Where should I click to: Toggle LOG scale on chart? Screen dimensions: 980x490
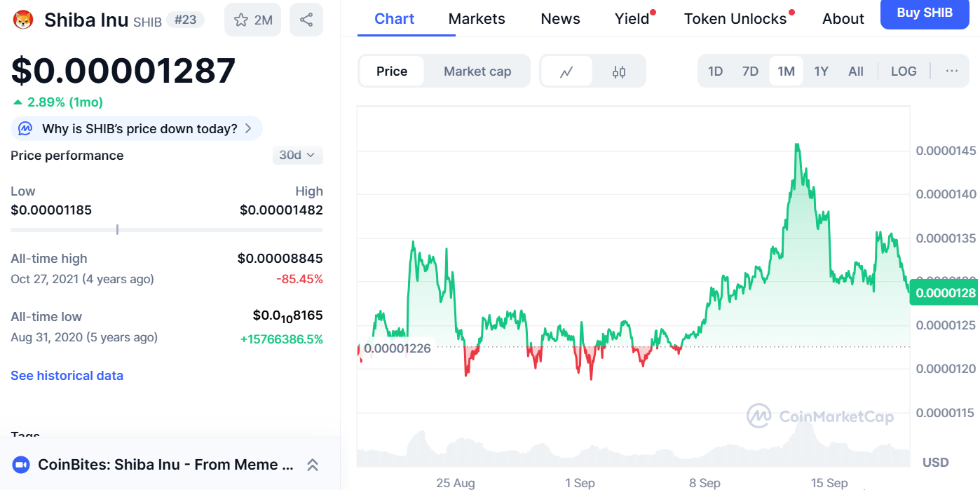(904, 71)
